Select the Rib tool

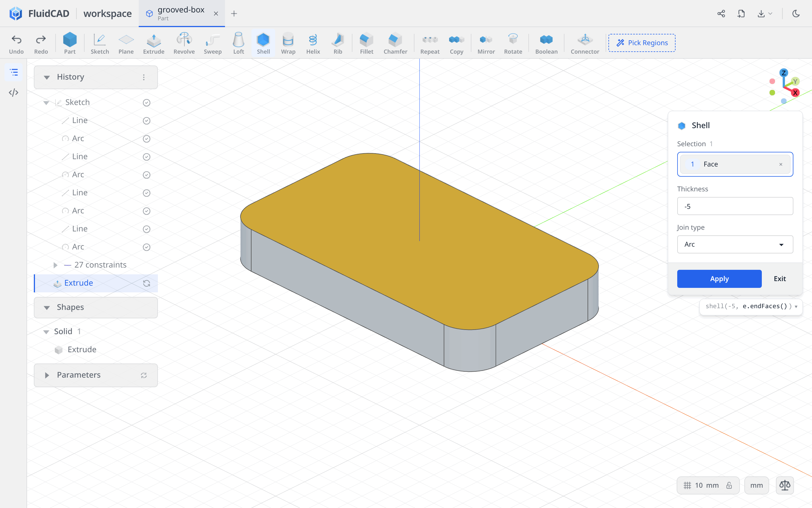click(338, 43)
